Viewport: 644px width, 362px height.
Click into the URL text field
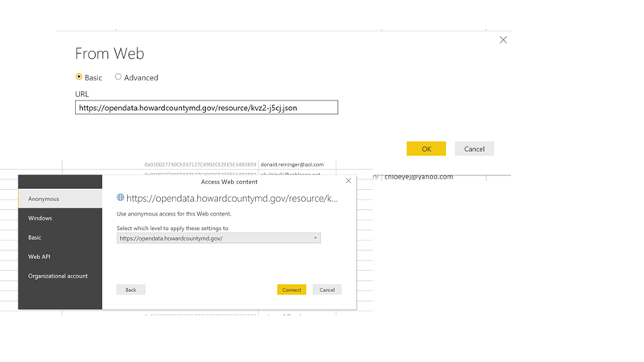pos(206,108)
